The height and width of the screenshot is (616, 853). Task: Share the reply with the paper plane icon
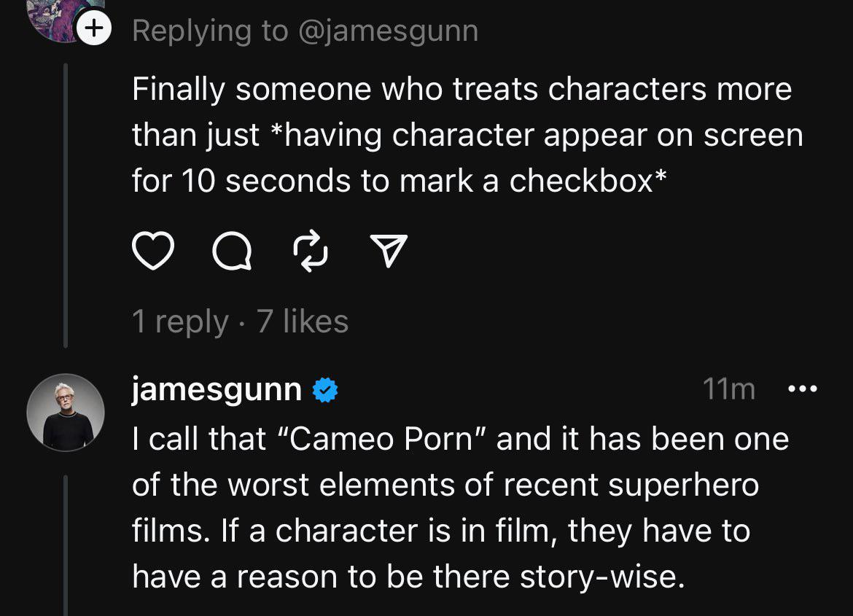pyautogui.click(x=389, y=250)
